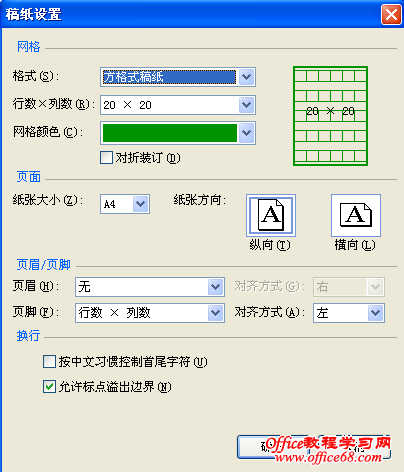Select the landscape (横向) orientation icon
The height and width of the screenshot is (472, 404).
tap(356, 216)
